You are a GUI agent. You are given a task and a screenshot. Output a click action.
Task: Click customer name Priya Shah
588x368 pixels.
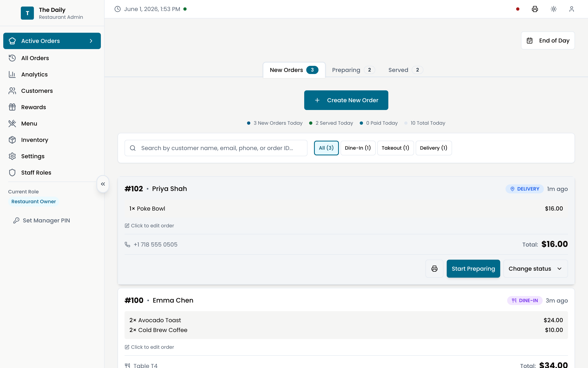tap(169, 189)
